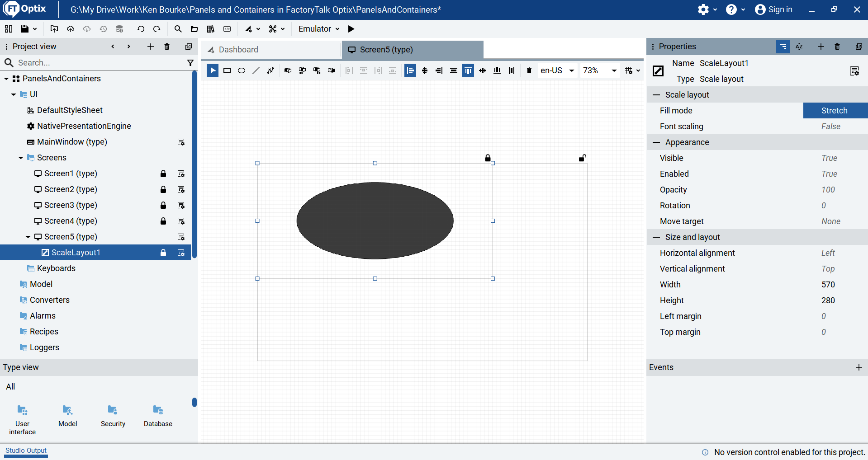
Task: Collapse the Appearance section
Action: pos(656,142)
